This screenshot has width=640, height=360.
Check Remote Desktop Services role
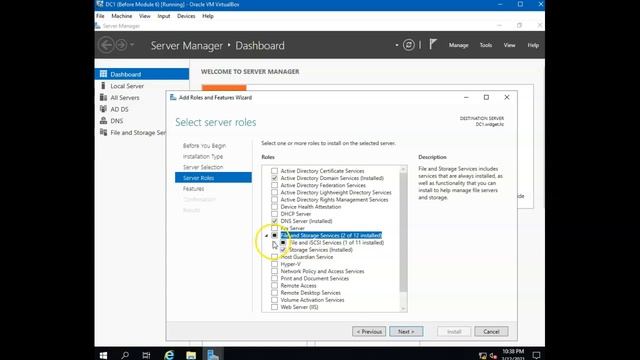274,293
